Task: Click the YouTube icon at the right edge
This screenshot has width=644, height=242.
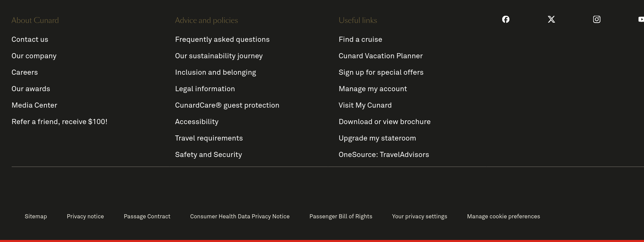Action: 641,20
